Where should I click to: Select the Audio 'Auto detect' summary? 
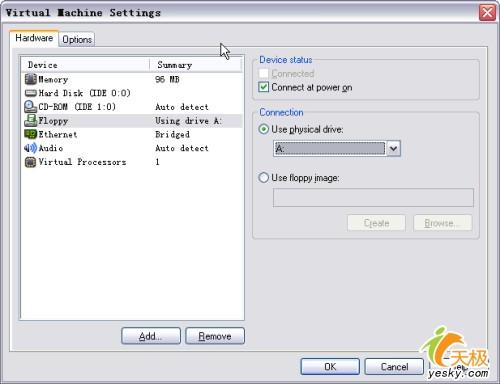[182, 148]
